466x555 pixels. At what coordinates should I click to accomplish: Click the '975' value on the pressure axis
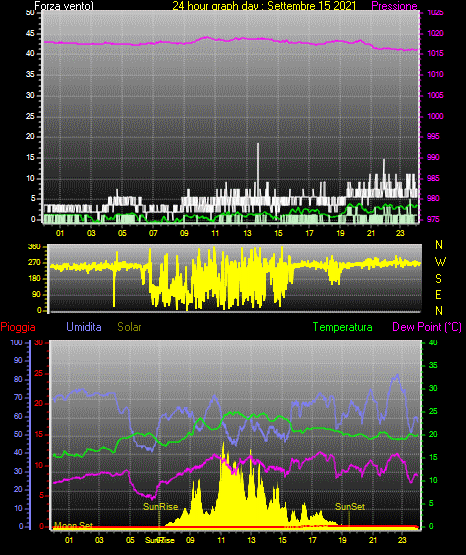point(433,219)
